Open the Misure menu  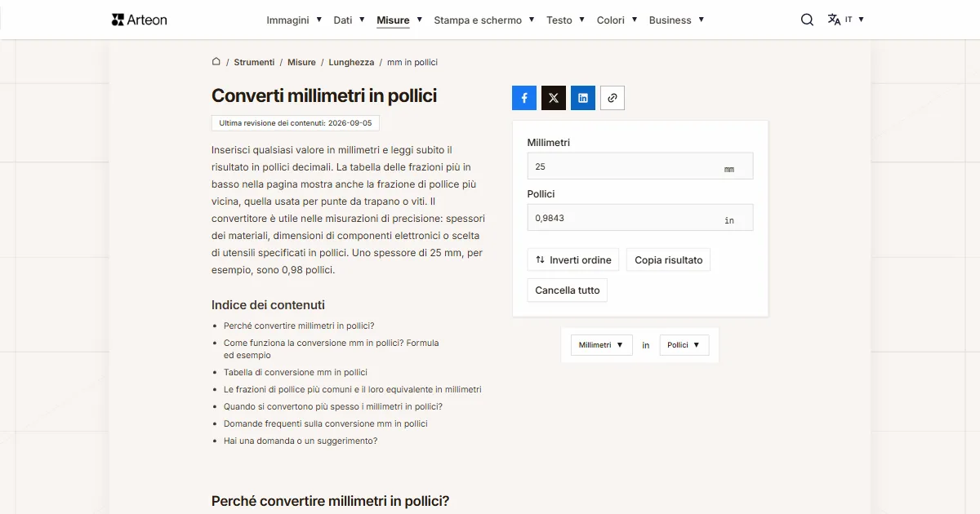tap(399, 20)
